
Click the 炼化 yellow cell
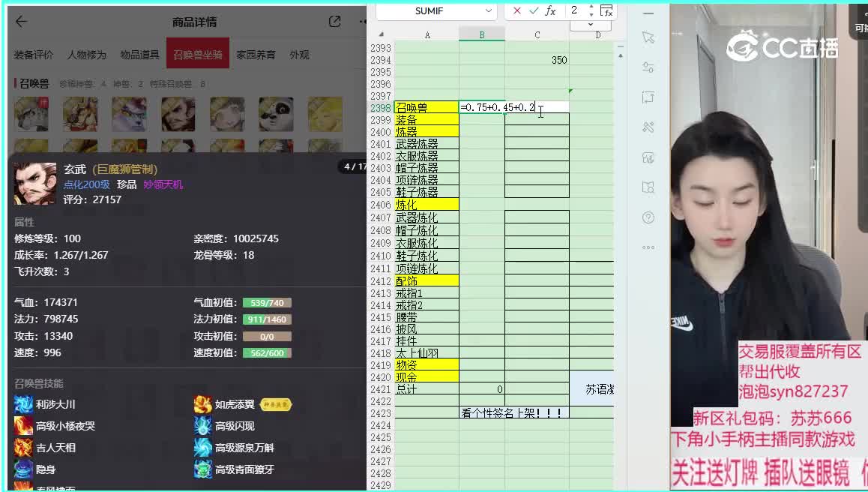coord(427,205)
